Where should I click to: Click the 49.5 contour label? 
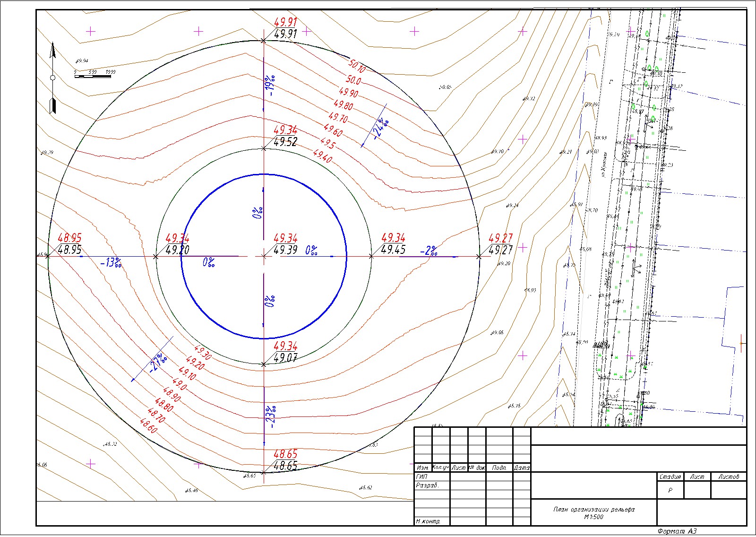click(x=327, y=143)
